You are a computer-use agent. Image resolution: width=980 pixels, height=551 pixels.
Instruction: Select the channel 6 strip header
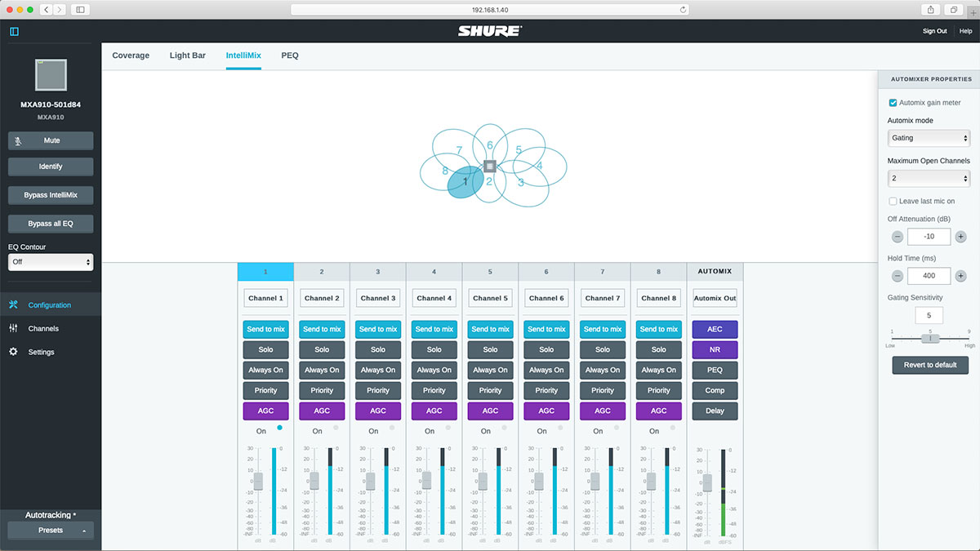(x=546, y=271)
